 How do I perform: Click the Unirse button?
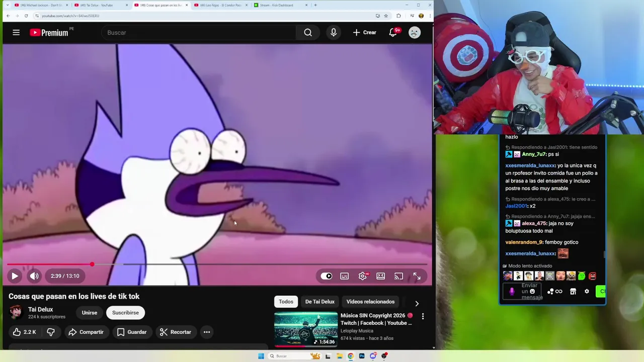[x=90, y=313]
